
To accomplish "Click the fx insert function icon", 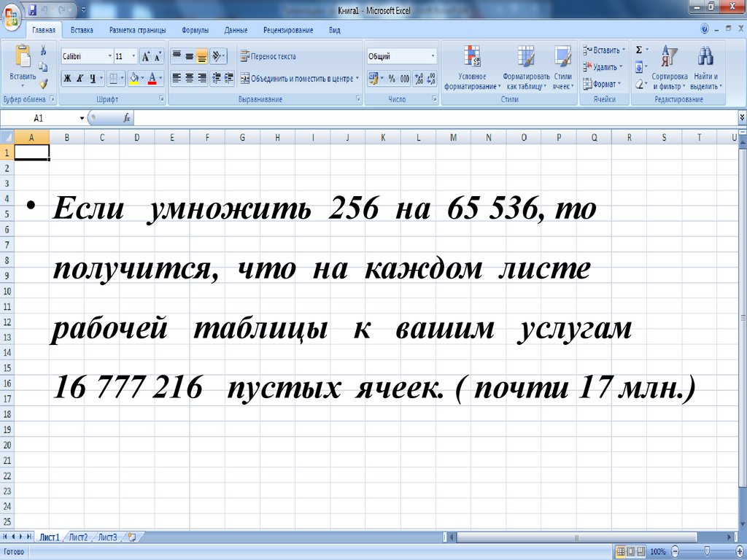I will point(127,118).
